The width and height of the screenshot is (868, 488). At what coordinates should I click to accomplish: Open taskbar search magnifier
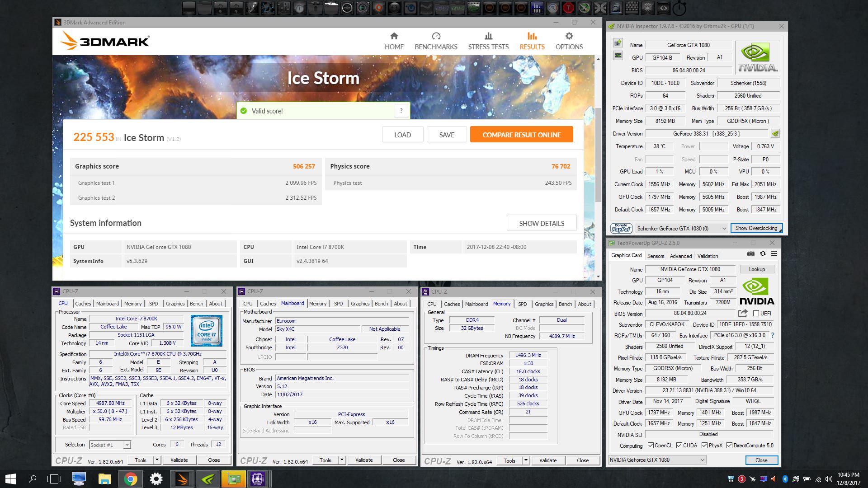(x=33, y=479)
